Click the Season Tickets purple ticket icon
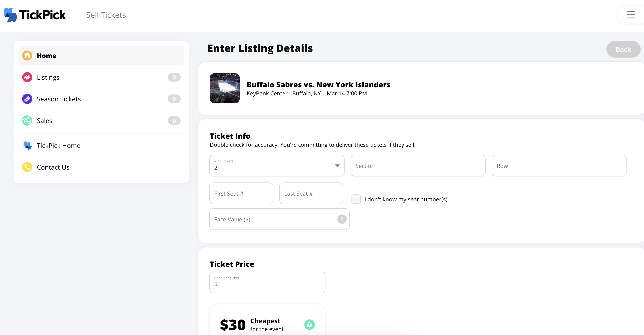 point(27,99)
